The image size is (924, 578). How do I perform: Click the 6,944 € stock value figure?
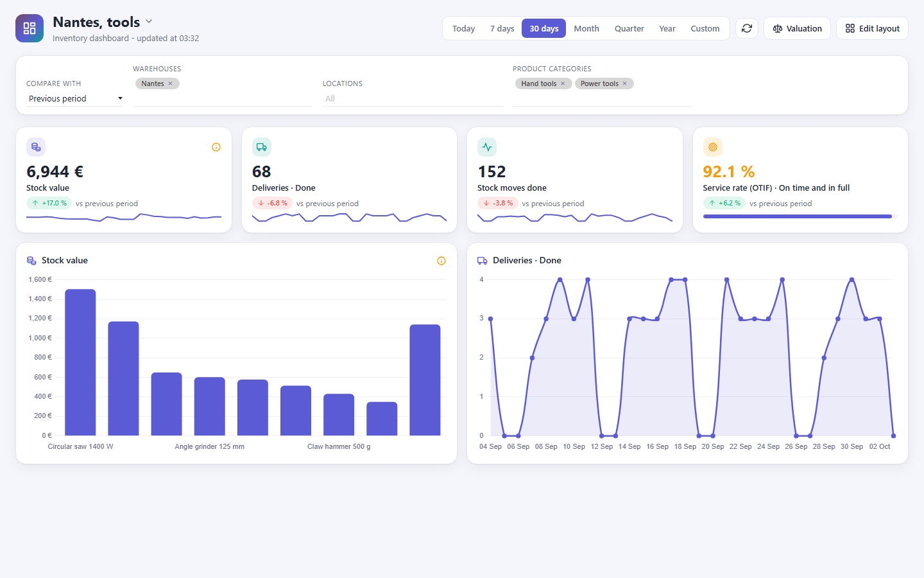pyautogui.click(x=55, y=171)
